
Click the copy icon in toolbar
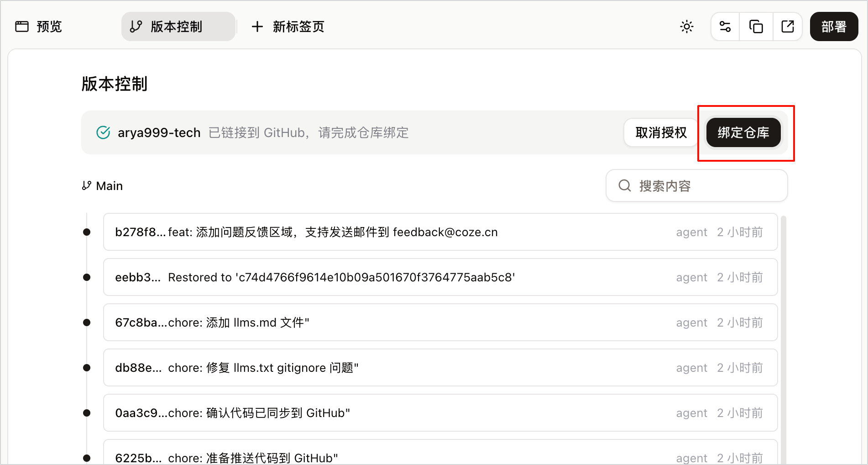pos(756,26)
